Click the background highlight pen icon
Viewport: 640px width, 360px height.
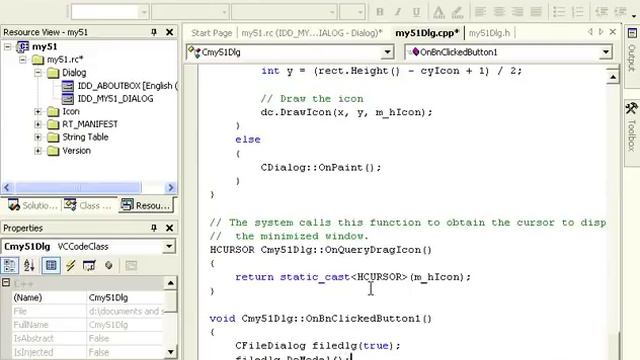457,12
